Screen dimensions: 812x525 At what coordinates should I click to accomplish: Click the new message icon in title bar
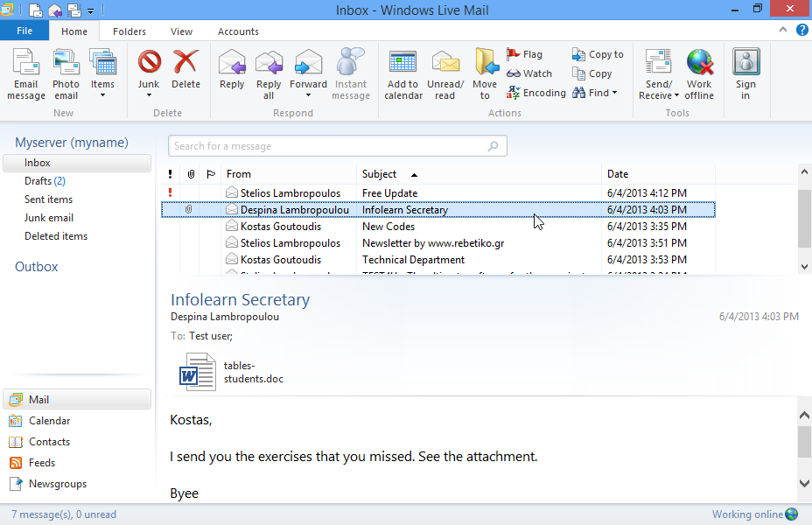tap(35, 10)
